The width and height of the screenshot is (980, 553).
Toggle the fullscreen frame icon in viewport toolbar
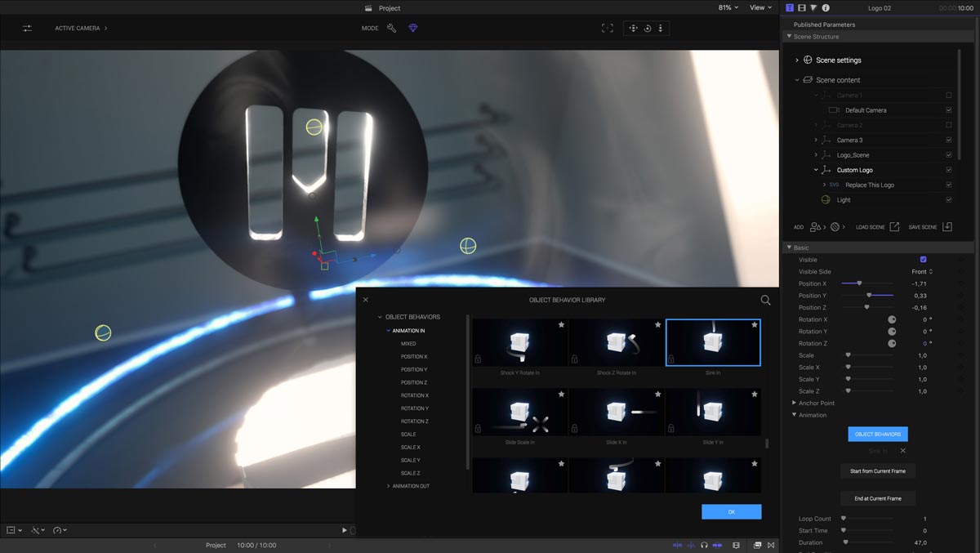tap(608, 28)
